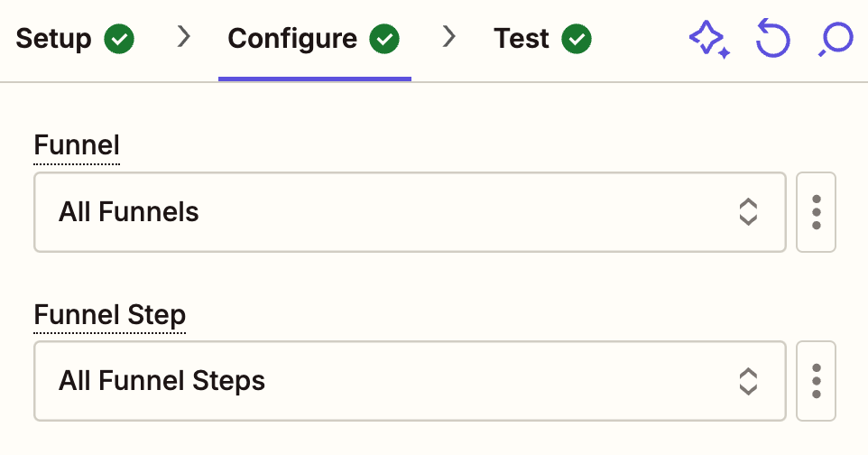Switch to the Setup tab
868x455 pixels.
pos(54,40)
